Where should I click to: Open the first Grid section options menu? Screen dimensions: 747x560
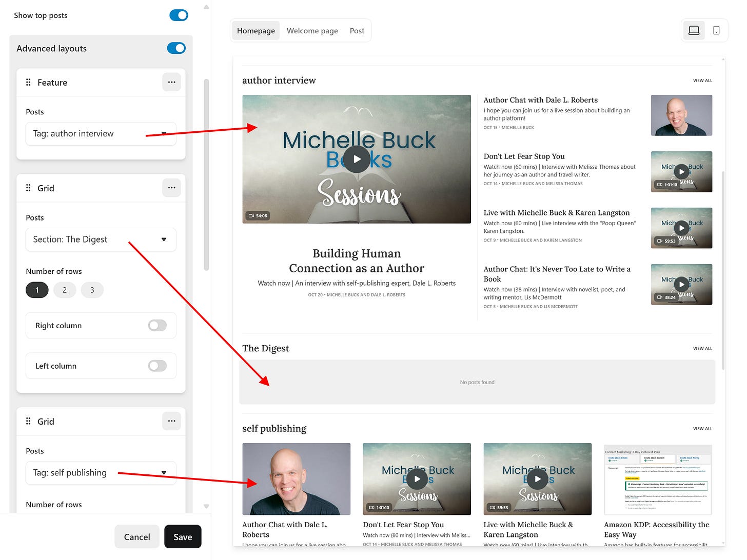tap(171, 188)
